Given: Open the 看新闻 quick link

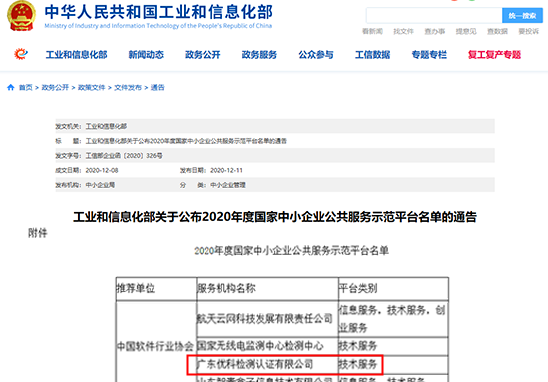Looking at the screenshot, I should pyautogui.click(x=372, y=31).
